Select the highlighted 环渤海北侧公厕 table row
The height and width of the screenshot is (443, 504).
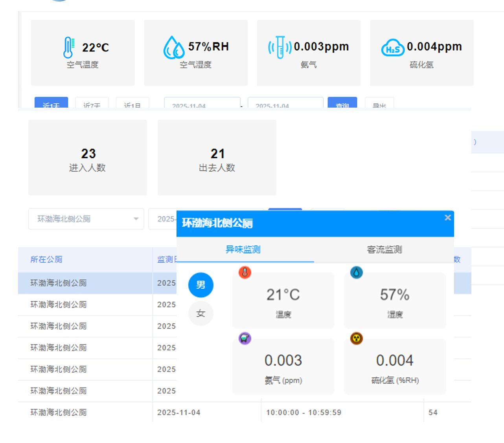coord(97,283)
